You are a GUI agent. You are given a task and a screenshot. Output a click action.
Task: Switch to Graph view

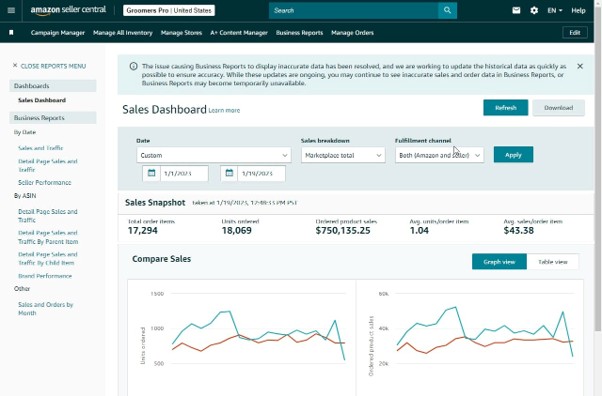[x=499, y=262]
